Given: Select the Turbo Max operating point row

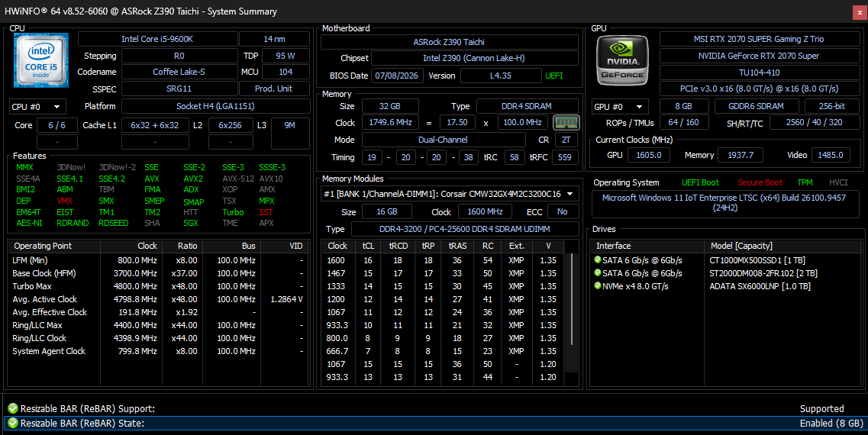Looking at the screenshot, I should pyautogui.click(x=158, y=286).
